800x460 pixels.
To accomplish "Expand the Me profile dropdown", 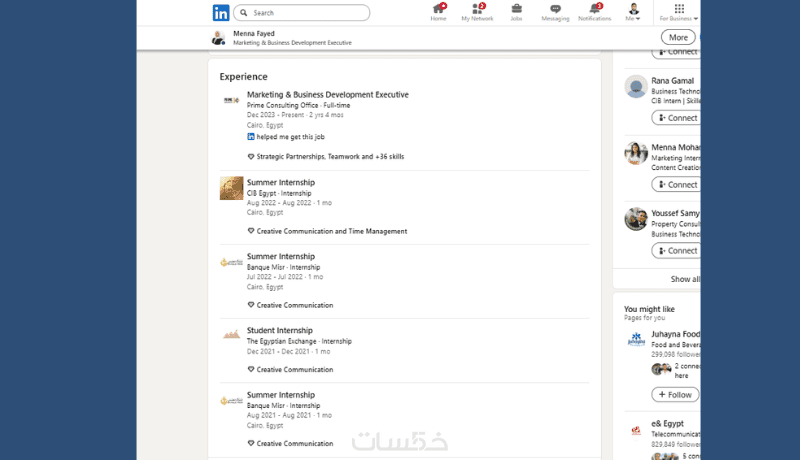I will coord(633,12).
